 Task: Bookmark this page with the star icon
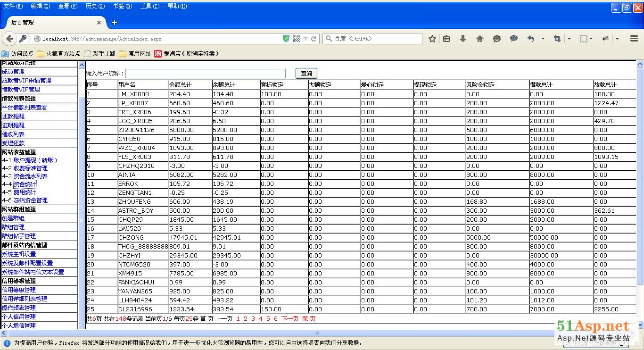tap(432, 39)
